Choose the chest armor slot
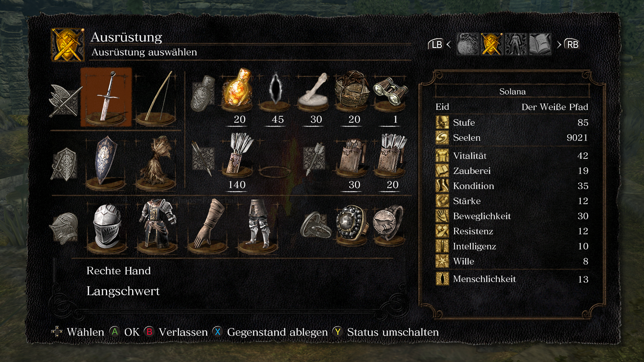The width and height of the screenshot is (644, 362). point(157,225)
